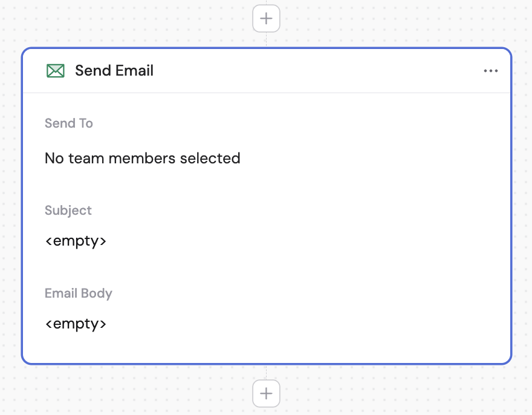Click the 'Email Body' label in the node
This screenshot has height=415, width=532.
pyautogui.click(x=79, y=293)
